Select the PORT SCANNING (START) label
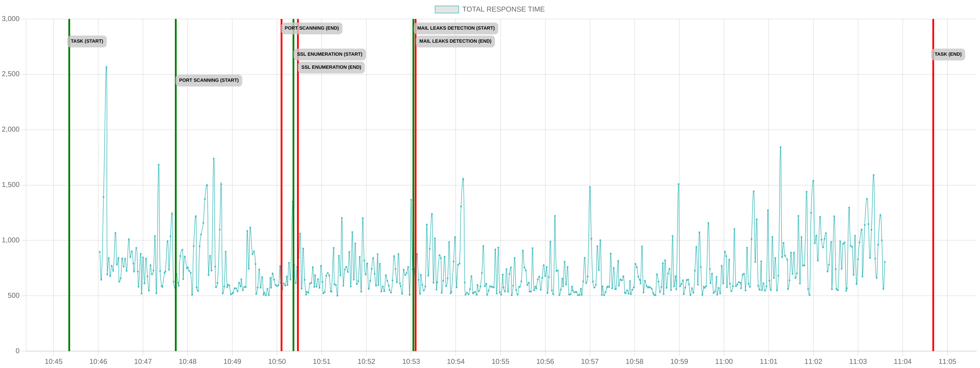Screen dimensions: 980x368 (209, 80)
